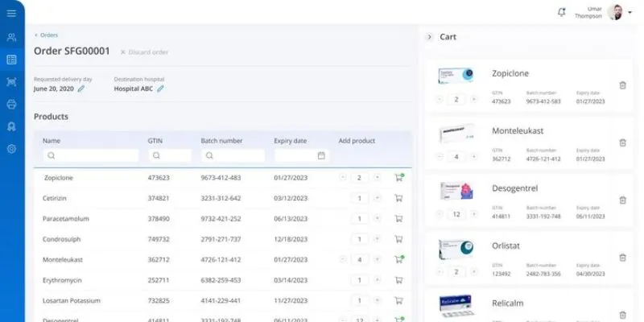
Task: Open the printer icon in sidebar
Action: [11, 105]
